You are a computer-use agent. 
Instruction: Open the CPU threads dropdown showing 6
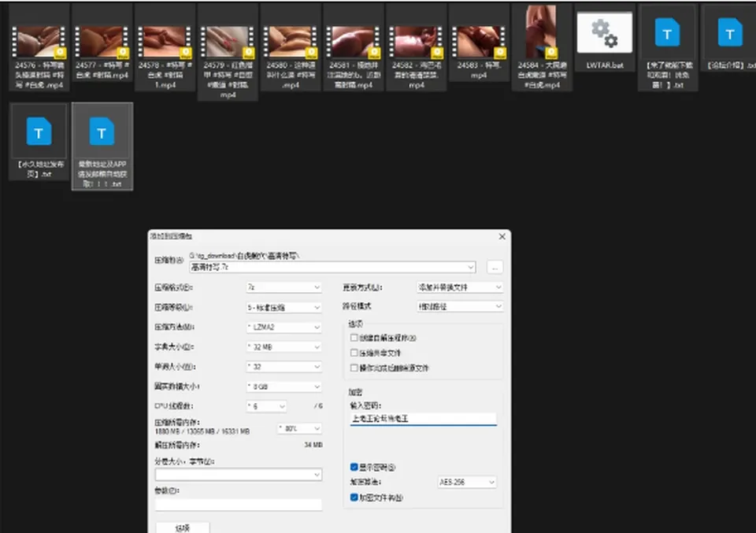tap(267, 406)
